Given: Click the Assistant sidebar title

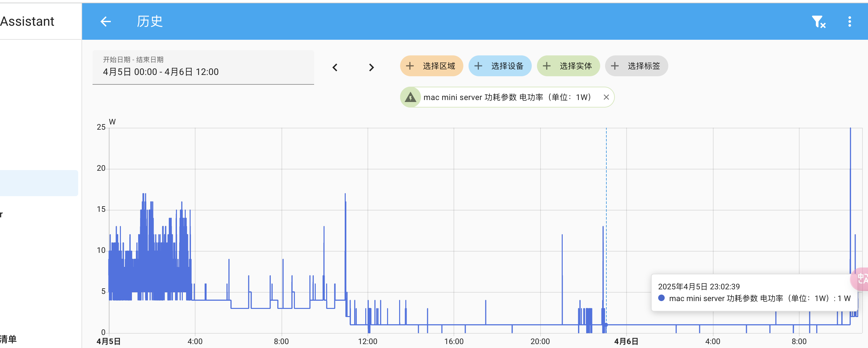Looking at the screenshot, I should pos(27,22).
